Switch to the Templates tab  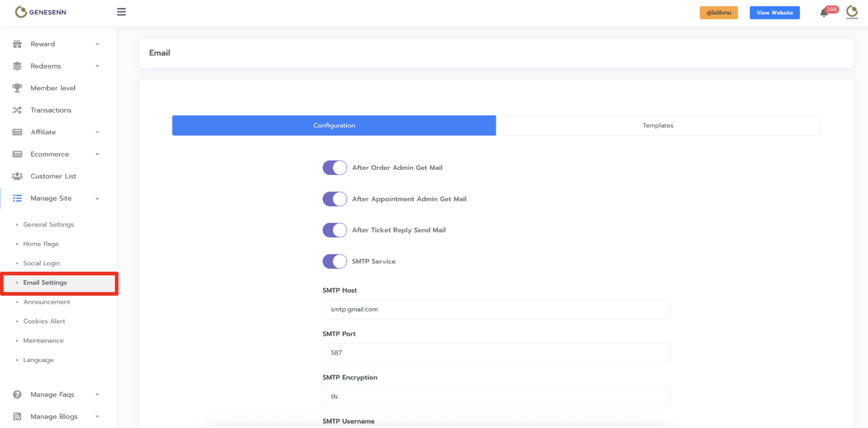point(658,125)
